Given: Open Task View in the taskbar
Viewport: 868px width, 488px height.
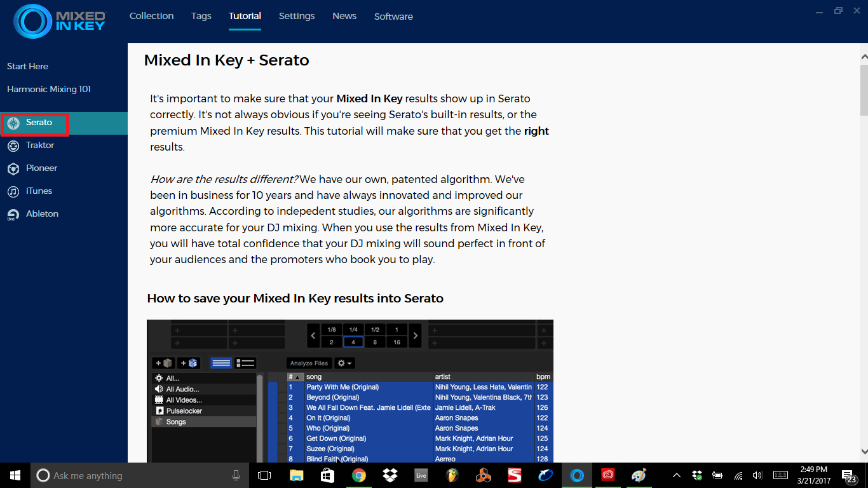Looking at the screenshot, I should pyautogui.click(x=264, y=475).
